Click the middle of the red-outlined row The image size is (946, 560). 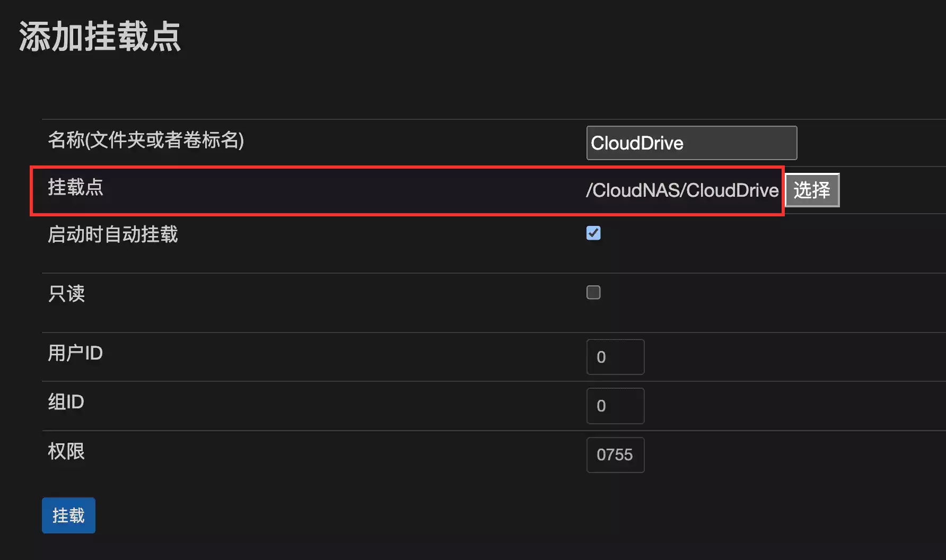coord(407,191)
